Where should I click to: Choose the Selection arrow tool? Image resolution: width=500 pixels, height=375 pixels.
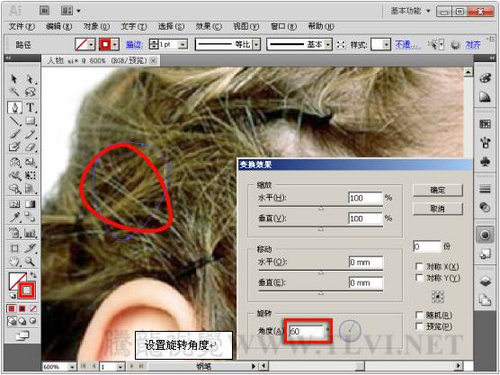click(x=14, y=79)
